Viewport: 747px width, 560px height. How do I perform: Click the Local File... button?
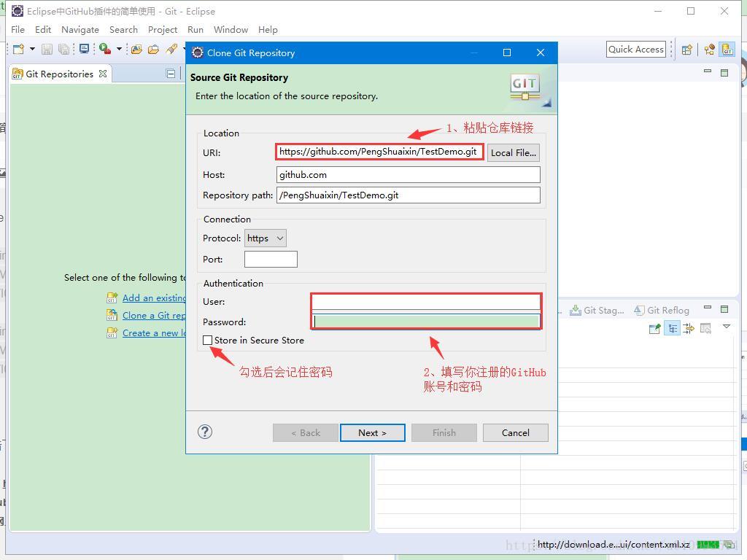[x=514, y=153]
